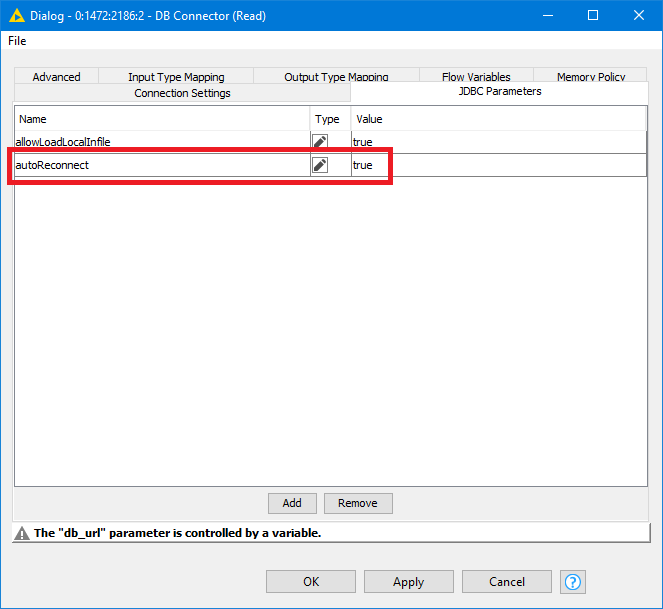The image size is (663, 609).
Task: Open the Output Type Mapping tab
Action: pos(336,77)
